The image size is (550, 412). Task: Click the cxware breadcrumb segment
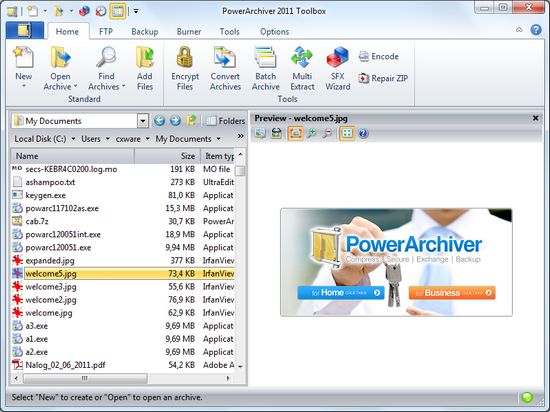click(128, 139)
